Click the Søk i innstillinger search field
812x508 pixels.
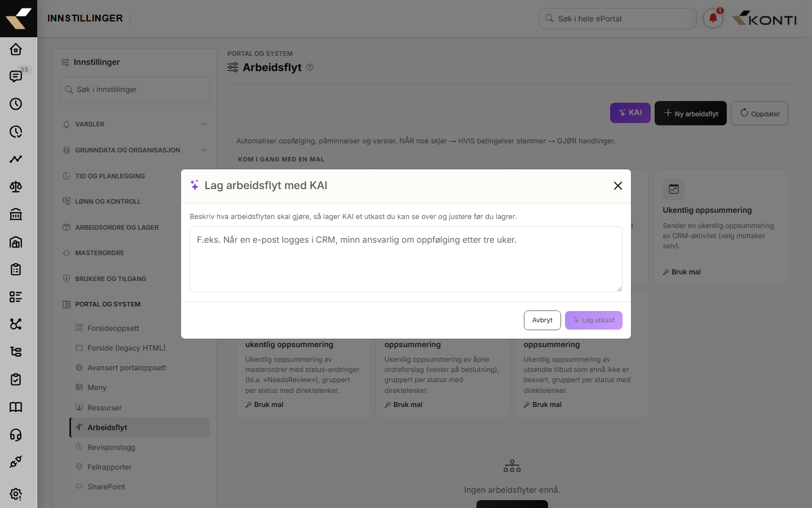tap(134, 90)
